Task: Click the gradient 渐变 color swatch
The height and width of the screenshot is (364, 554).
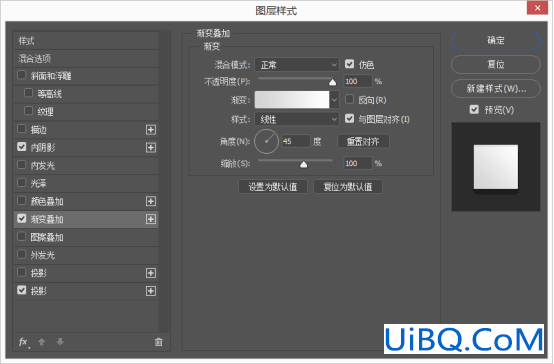Action: click(x=292, y=100)
